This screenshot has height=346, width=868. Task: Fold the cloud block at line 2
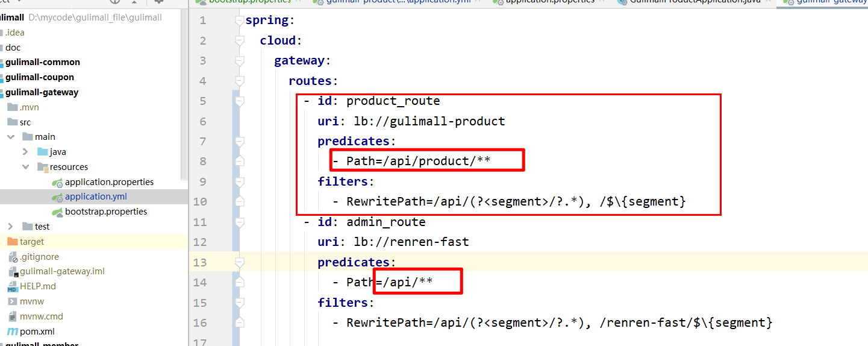tap(240, 40)
